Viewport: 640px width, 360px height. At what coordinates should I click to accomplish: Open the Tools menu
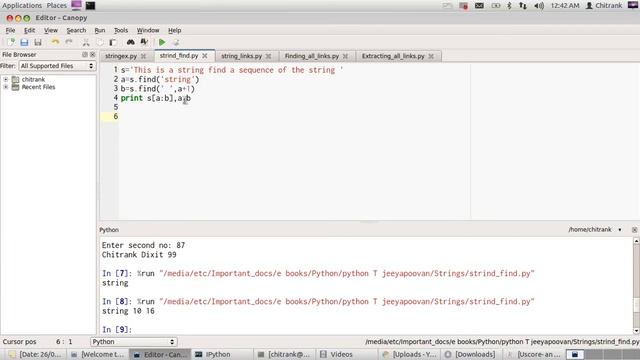tap(121, 30)
